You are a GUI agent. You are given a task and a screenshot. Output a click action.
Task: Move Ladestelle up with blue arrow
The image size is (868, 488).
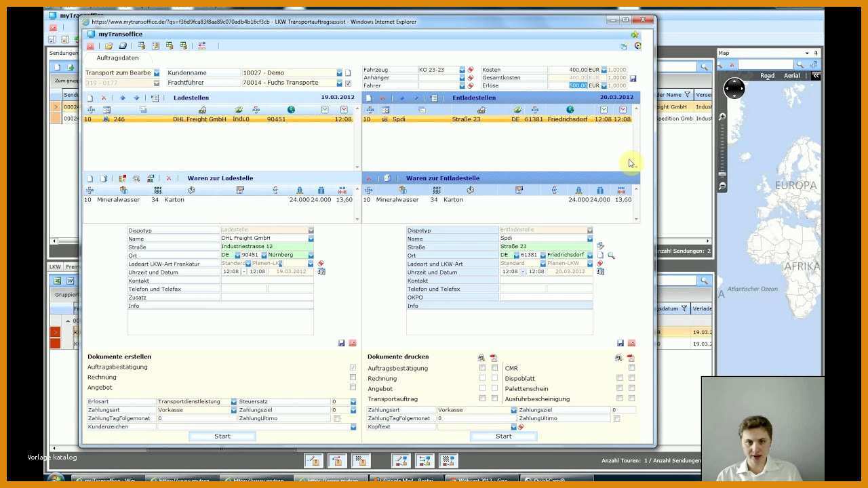123,98
